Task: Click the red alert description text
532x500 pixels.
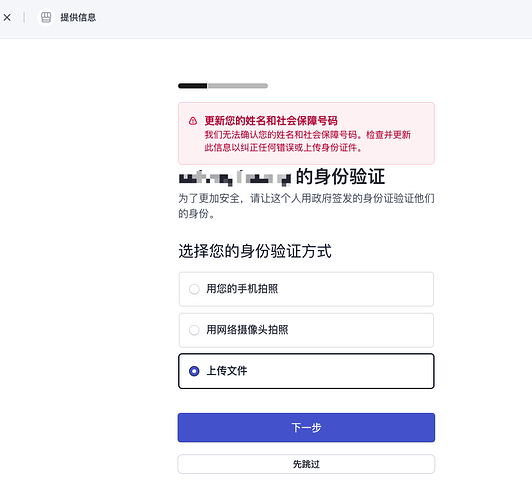Action: pos(307,141)
